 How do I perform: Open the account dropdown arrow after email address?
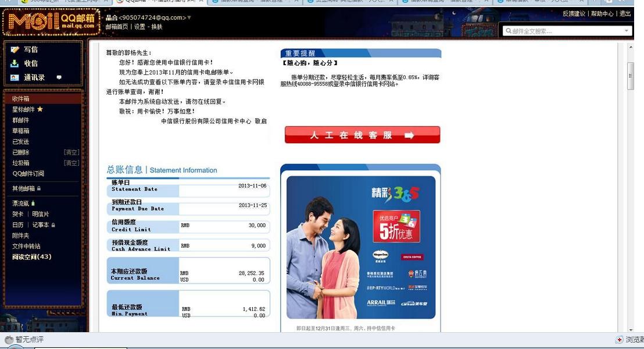(189, 17)
